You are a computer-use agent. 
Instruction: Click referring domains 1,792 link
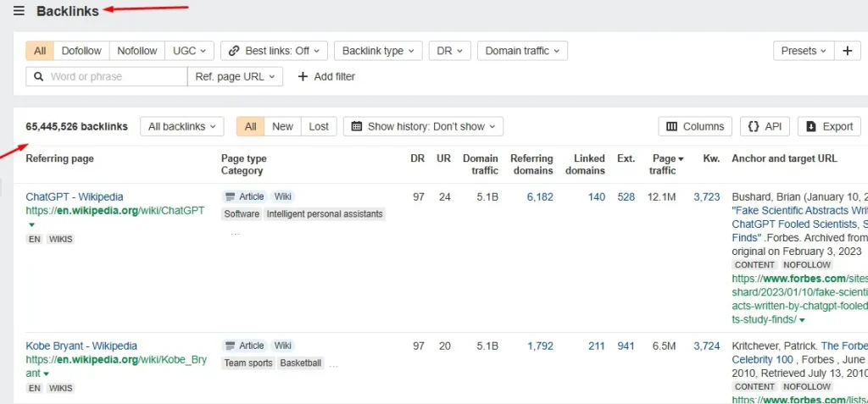(540, 346)
